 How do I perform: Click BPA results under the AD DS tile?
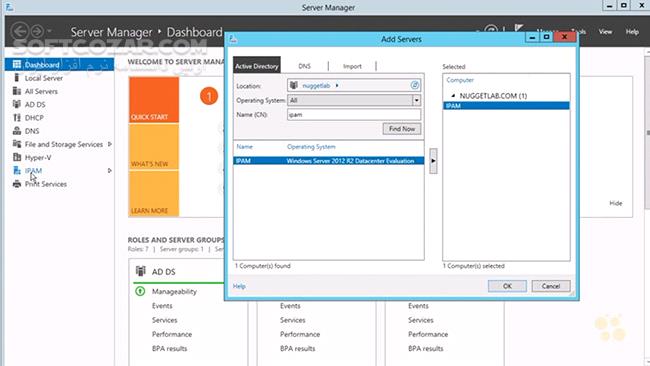click(169, 349)
